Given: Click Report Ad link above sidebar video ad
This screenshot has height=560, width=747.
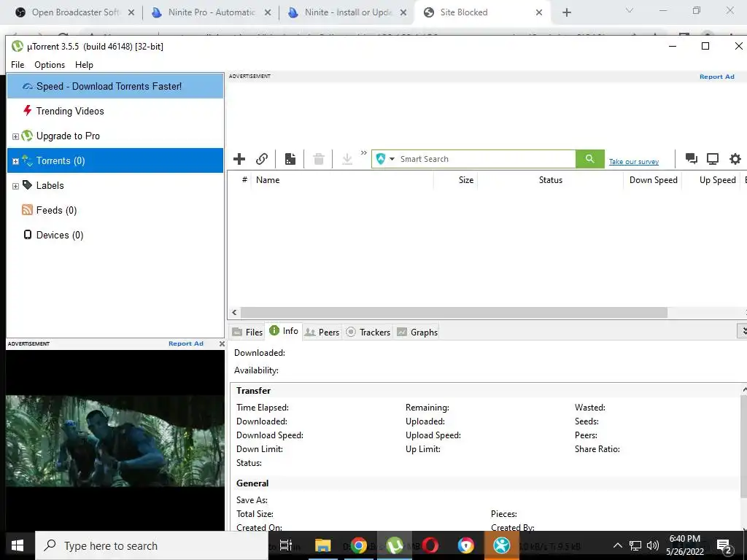Looking at the screenshot, I should click(x=186, y=343).
